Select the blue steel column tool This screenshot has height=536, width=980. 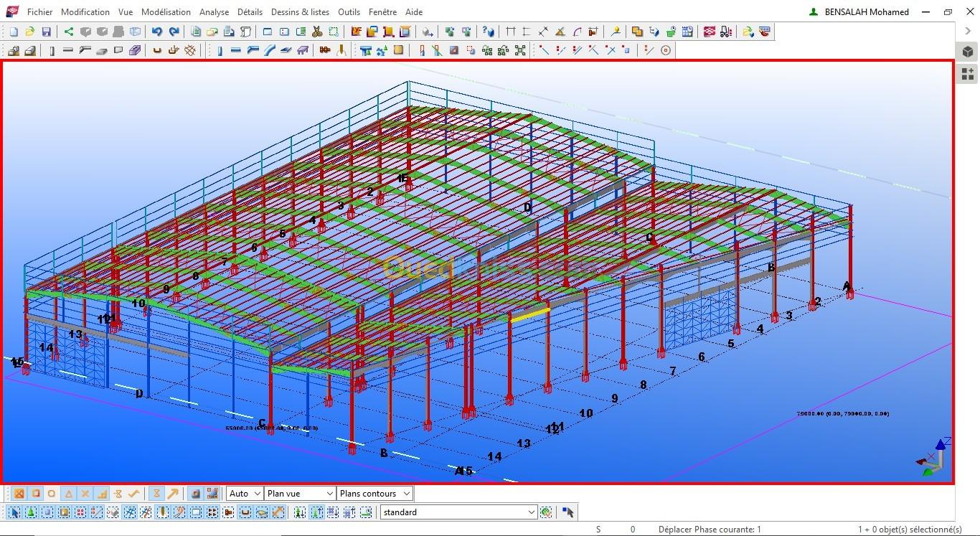point(220,50)
